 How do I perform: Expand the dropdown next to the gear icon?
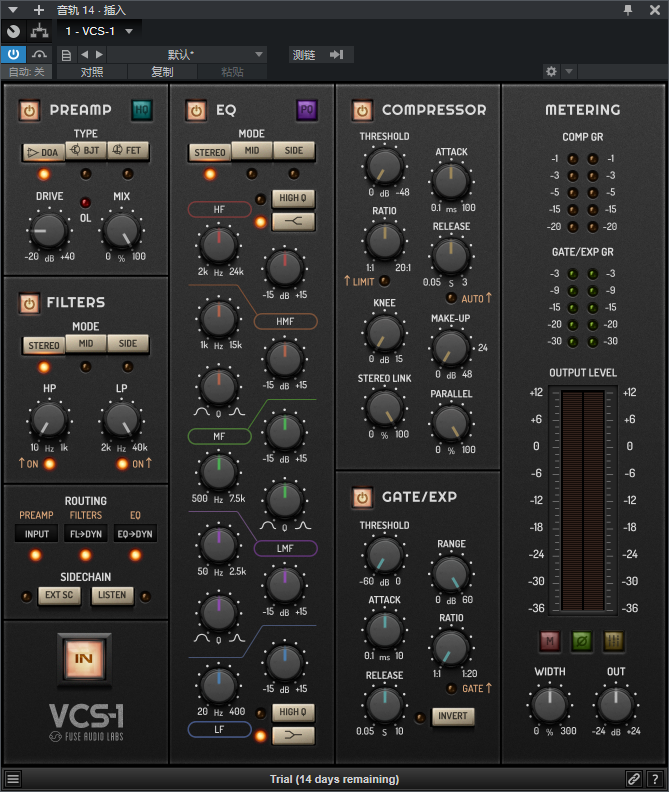(569, 72)
